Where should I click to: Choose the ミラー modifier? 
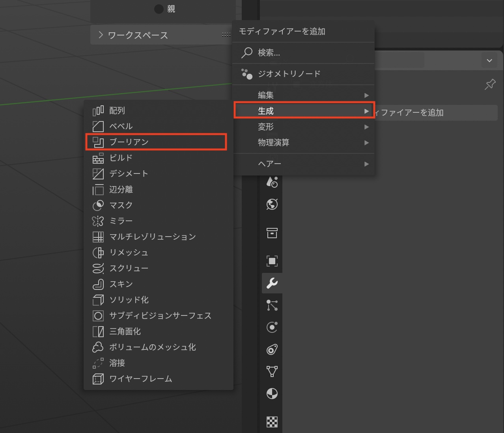(x=121, y=221)
